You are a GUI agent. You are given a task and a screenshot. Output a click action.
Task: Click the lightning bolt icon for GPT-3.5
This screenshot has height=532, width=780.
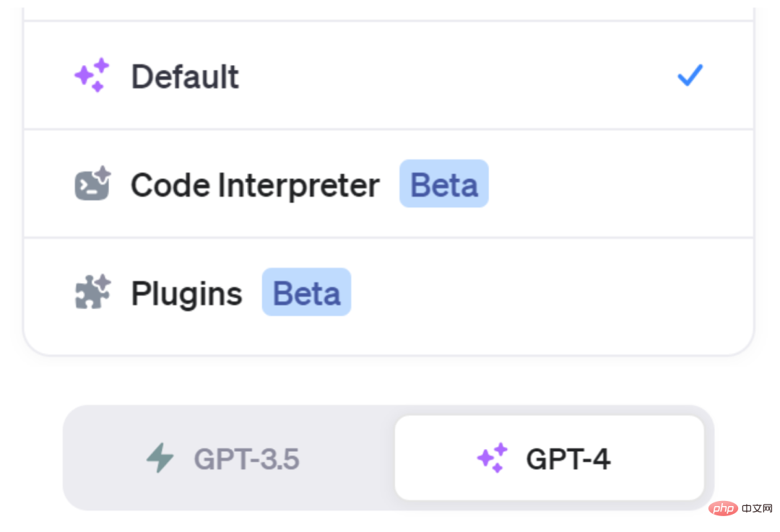coord(160,458)
